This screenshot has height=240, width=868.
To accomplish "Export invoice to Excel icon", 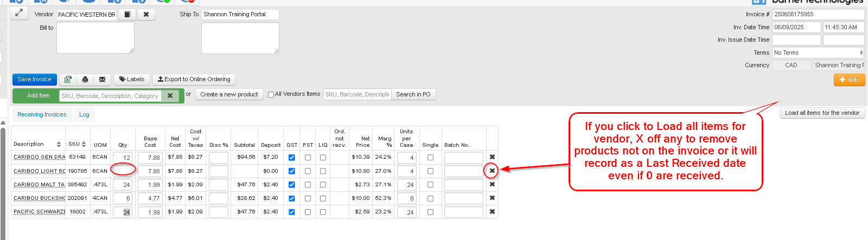I will [68, 80].
